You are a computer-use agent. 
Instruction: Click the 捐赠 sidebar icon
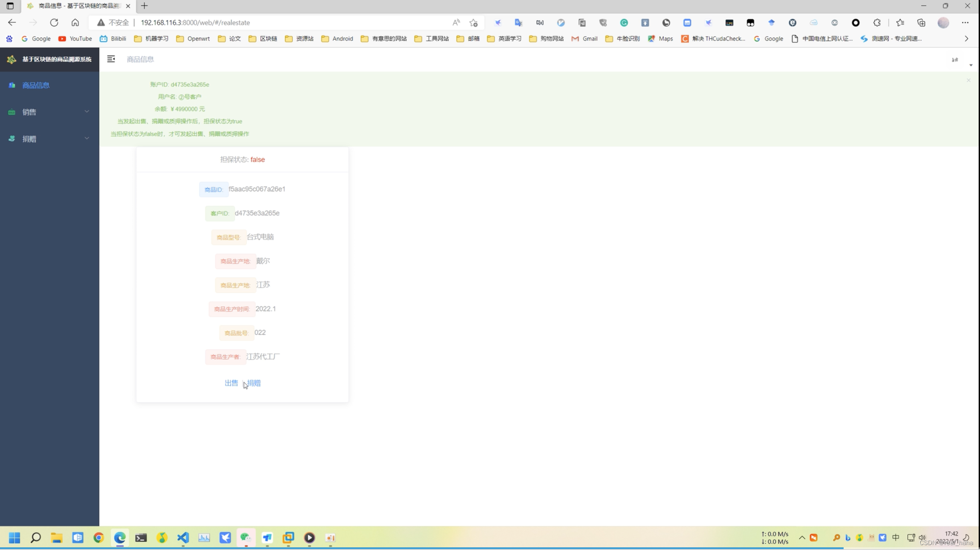click(x=13, y=138)
